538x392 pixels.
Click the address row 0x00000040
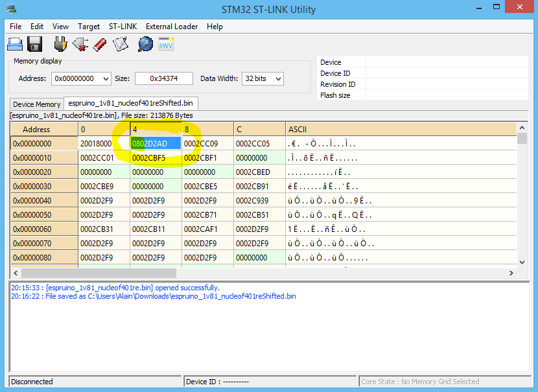point(44,201)
